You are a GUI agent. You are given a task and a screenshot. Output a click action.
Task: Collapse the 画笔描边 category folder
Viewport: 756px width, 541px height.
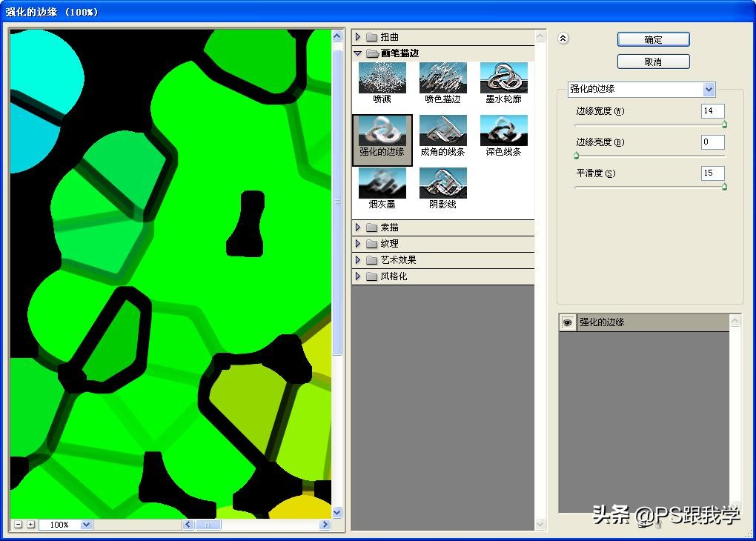(x=359, y=53)
